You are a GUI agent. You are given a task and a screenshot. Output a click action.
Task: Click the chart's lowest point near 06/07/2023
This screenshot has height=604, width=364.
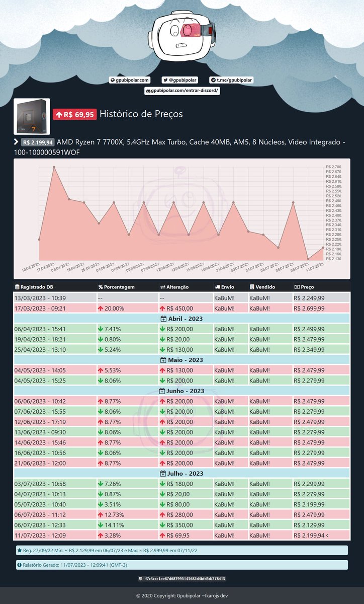(x=308, y=259)
